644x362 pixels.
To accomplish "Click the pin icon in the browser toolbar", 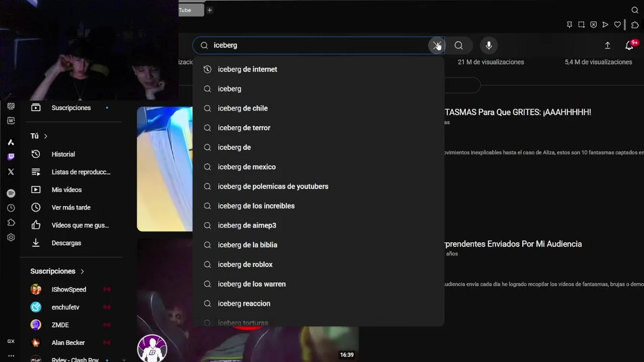I will click(x=570, y=25).
